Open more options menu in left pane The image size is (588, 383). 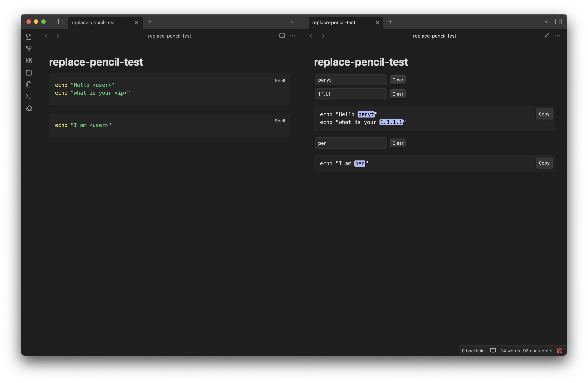(293, 36)
